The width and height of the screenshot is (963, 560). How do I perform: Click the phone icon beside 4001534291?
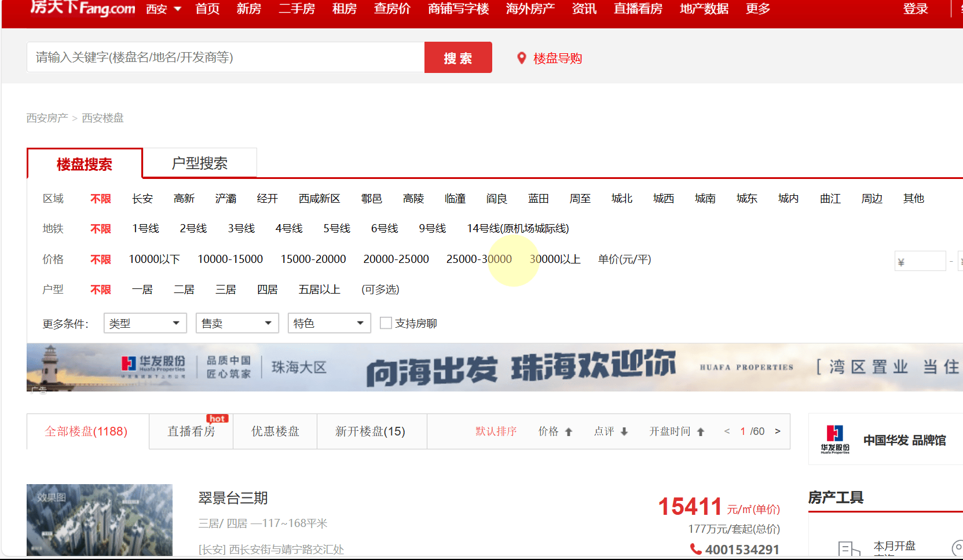[x=695, y=548]
